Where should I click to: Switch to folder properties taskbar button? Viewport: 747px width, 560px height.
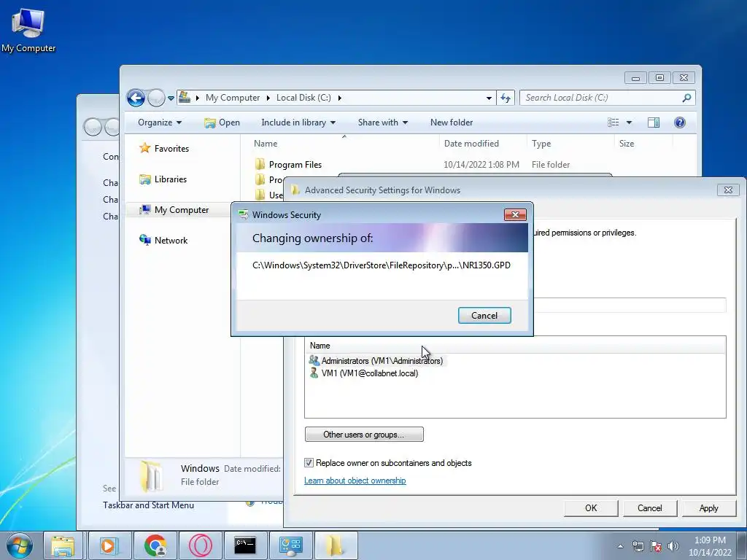click(x=336, y=545)
